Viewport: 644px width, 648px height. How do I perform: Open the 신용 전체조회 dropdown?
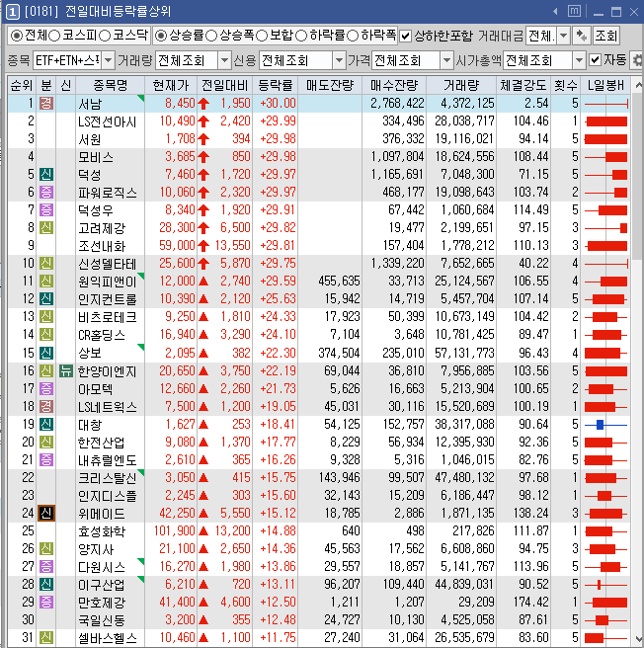tap(339, 61)
